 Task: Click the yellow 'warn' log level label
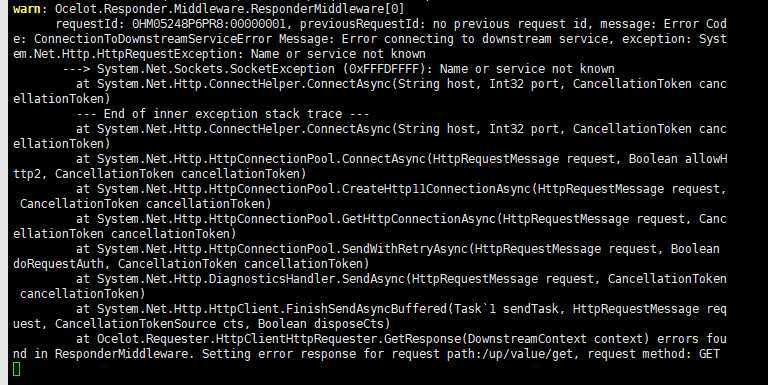pyautogui.click(x=27, y=9)
